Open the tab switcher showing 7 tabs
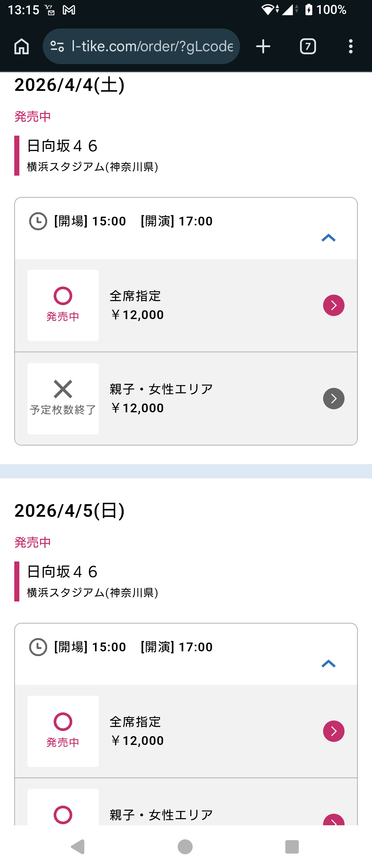The image size is (372, 868). pyautogui.click(x=308, y=46)
